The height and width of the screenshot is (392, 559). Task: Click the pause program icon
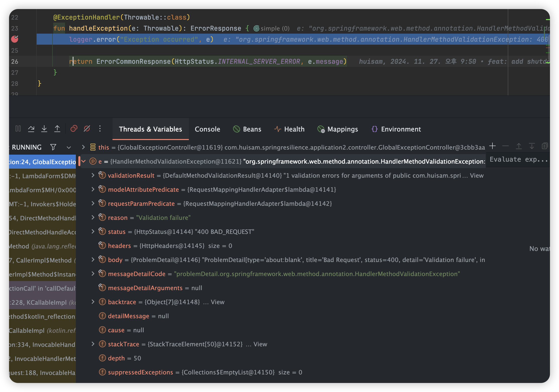(18, 129)
